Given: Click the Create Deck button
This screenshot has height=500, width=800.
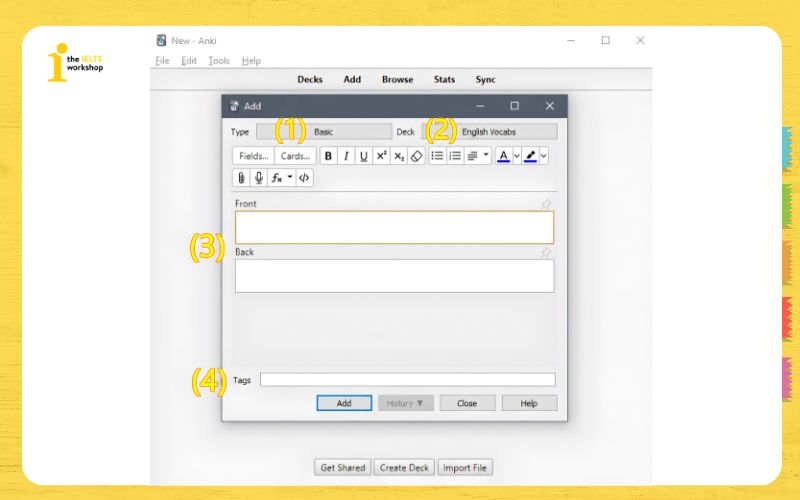Looking at the screenshot, I should click(404, 467).
